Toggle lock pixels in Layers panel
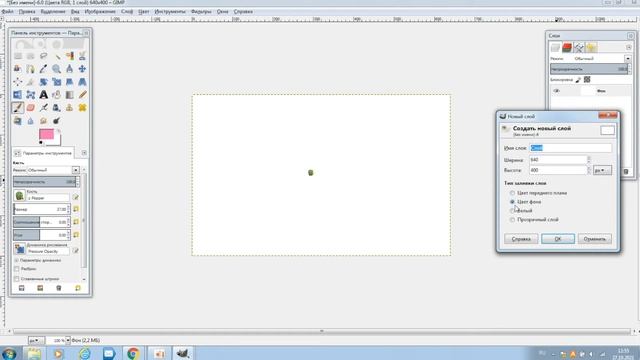Image resolution: width=640 pixels, height=360 pixels. [578, 80]
